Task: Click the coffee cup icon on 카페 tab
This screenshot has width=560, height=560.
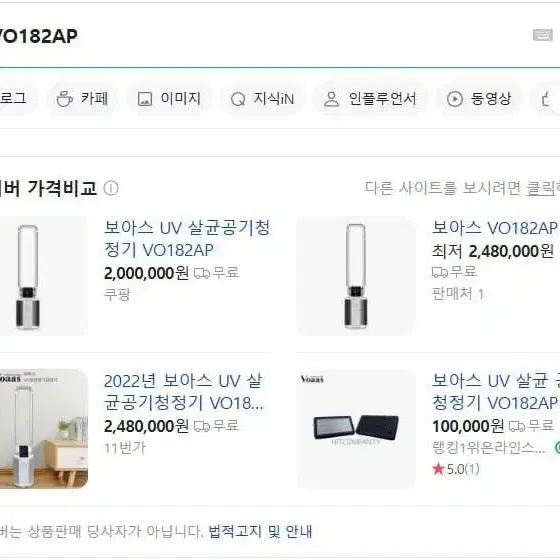Action: pyautogui.click(x=64, y=99)
